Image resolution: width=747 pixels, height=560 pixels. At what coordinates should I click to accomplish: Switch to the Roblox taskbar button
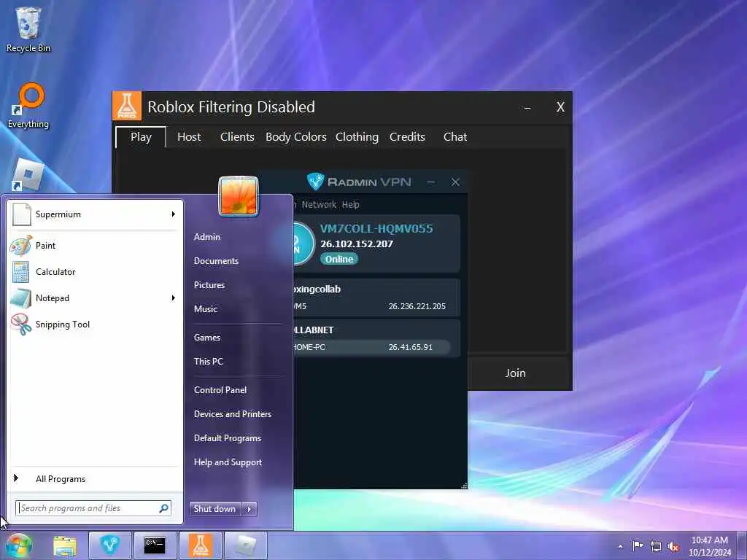(246, 545)
